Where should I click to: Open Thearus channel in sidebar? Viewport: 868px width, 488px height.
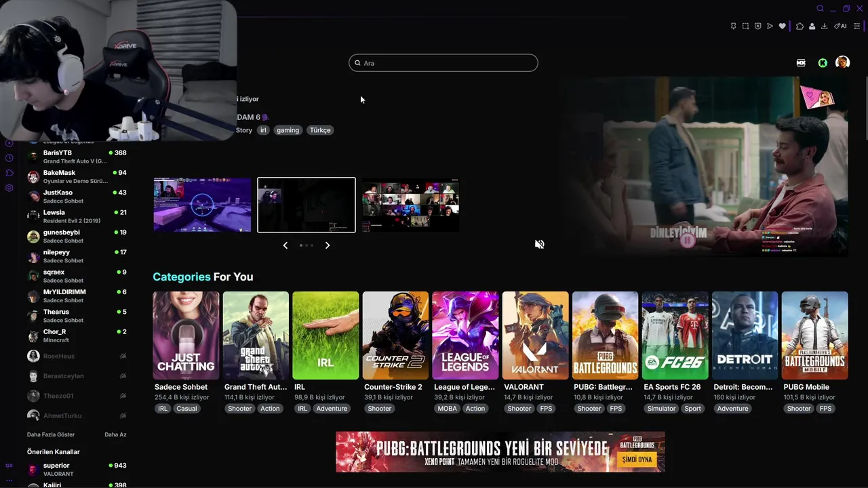[x=77, y=316]
